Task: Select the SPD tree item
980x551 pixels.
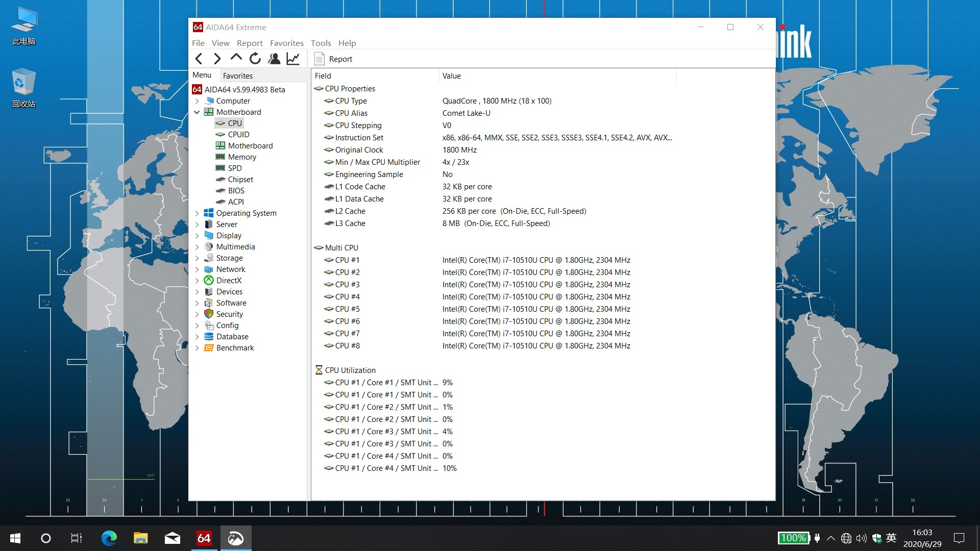Action: tap(235, 168)
